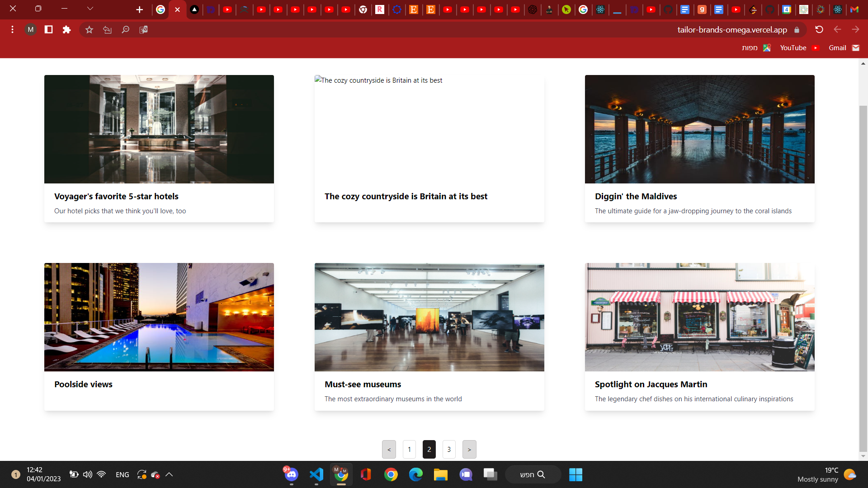Image resolution: width=868 pixels, height=488 pixels.
Task: Open Visual Studio Code from the taskbar
Action: point(316,474)
